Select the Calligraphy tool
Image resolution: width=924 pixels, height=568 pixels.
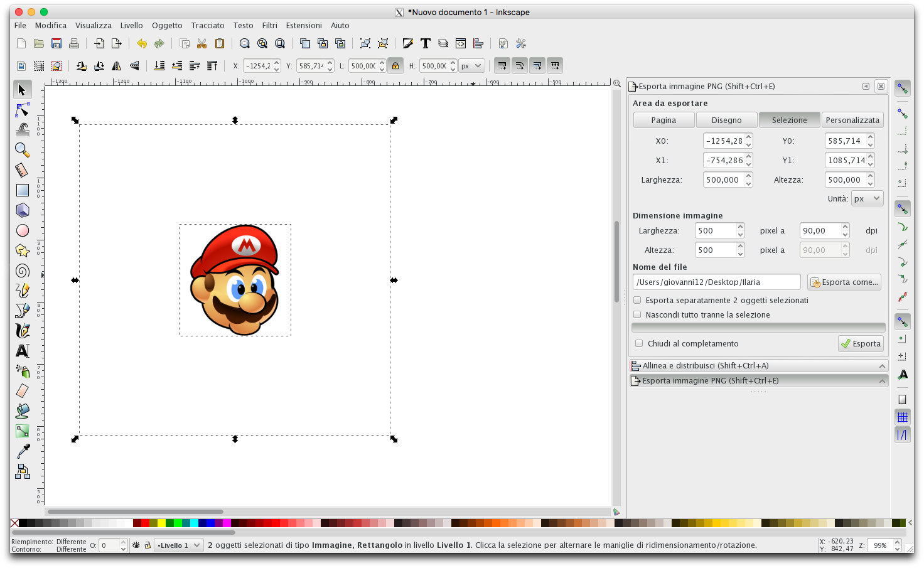[23, 331]
